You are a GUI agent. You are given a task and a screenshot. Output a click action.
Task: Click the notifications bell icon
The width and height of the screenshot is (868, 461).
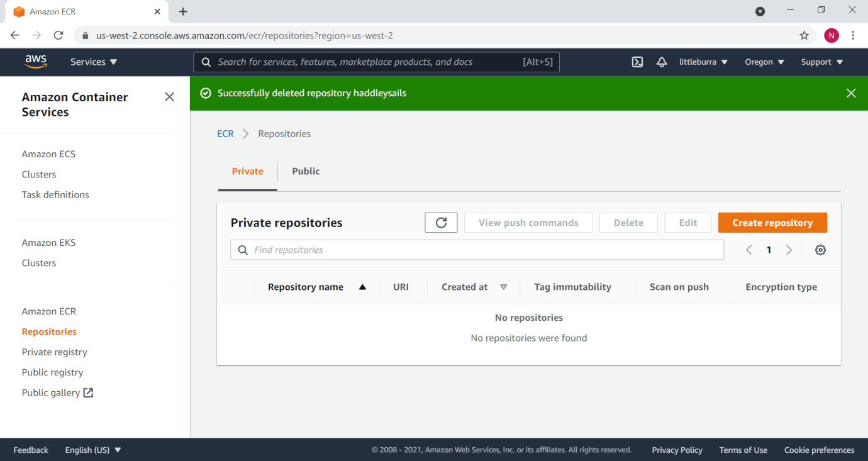(661, 62)
